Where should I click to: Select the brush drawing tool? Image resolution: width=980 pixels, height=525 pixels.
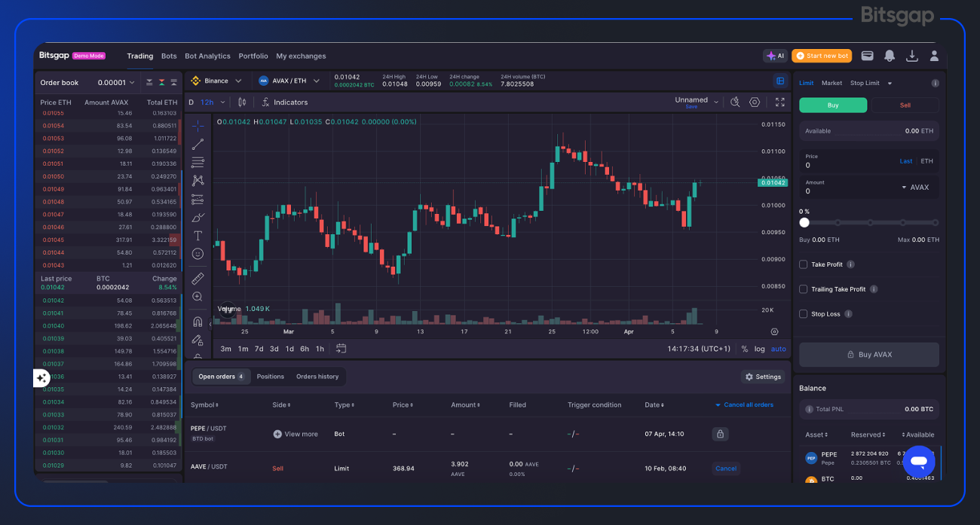[198, 218]
